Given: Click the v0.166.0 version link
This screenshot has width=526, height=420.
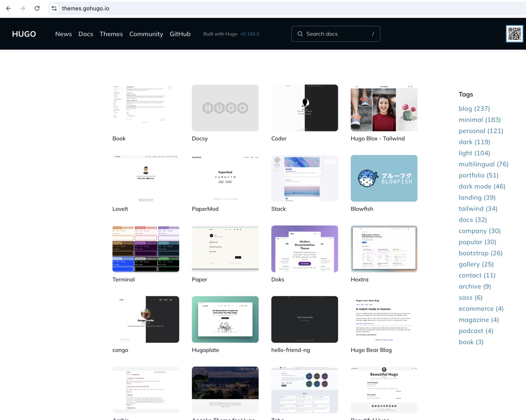Looking at the screenshot, I should [x=250, y=34].
